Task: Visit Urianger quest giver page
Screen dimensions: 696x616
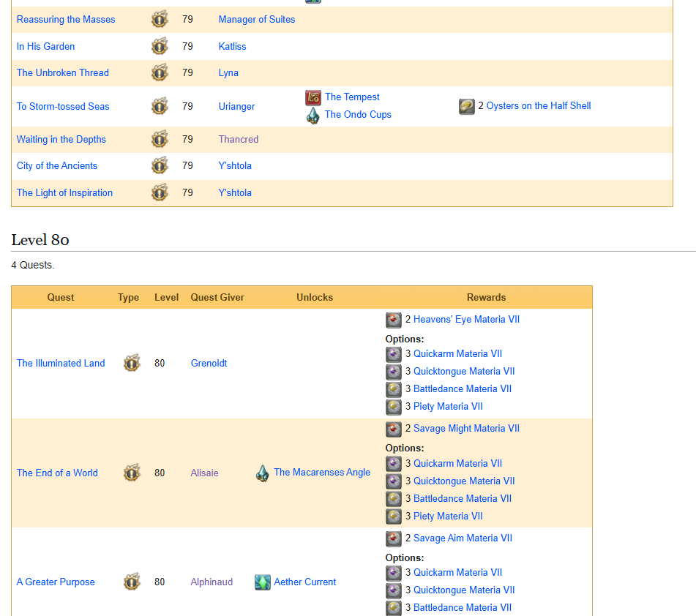Action: point(236,107)
